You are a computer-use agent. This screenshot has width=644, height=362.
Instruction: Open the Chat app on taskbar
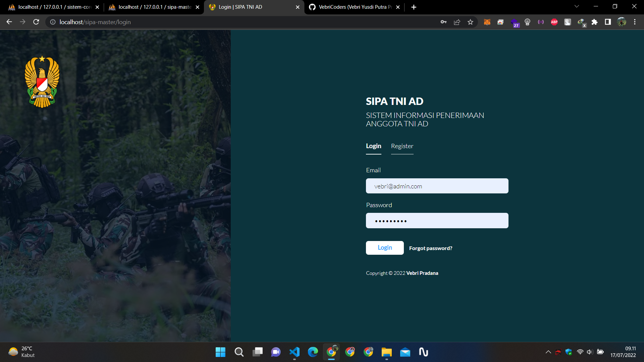276,352
